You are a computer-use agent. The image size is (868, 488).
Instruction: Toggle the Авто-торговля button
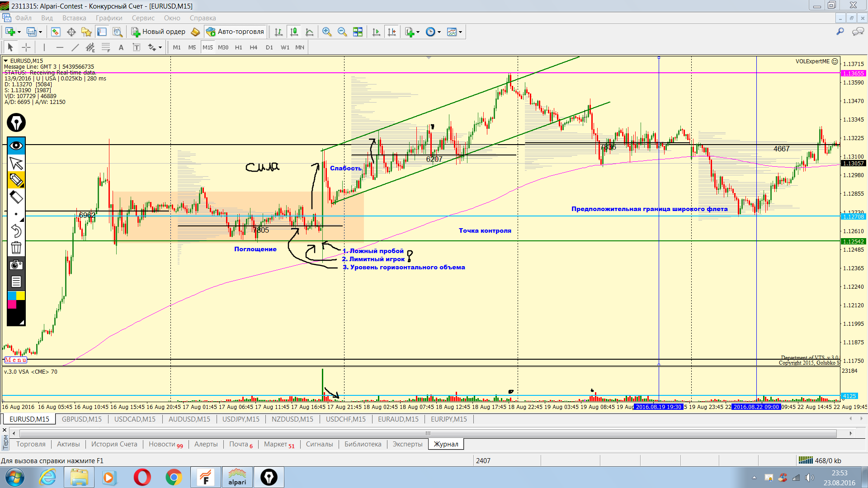tap(235, 32)
